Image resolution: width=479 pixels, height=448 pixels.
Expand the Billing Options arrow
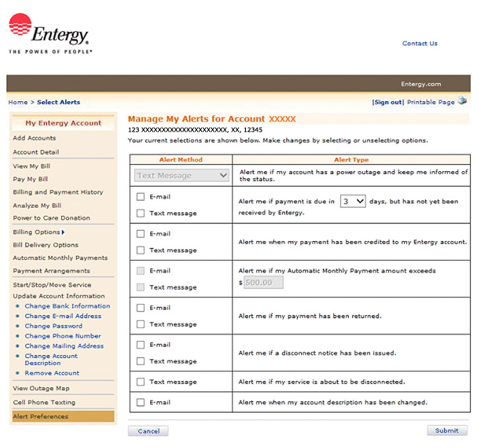(63, 232)
